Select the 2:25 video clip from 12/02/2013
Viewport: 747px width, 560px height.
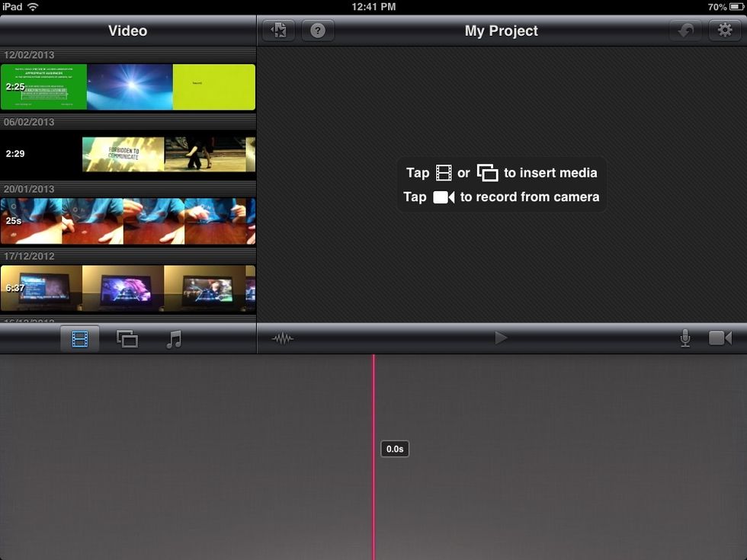128,87
